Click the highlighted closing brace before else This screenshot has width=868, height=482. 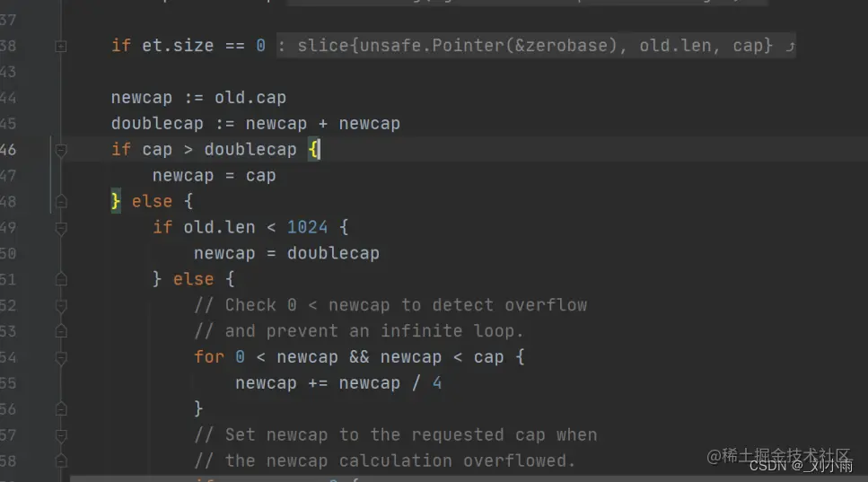coord(116,201)
